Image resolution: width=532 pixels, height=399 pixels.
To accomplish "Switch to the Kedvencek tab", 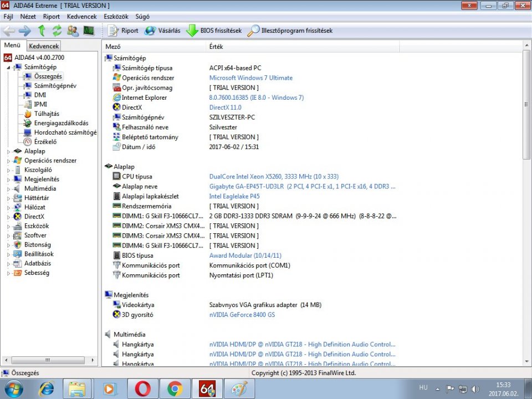I will 44,46.
